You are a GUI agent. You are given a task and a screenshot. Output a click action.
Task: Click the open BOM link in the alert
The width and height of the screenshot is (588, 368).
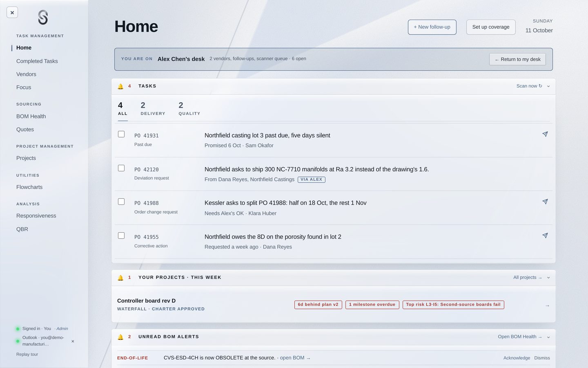click(295, 358)
